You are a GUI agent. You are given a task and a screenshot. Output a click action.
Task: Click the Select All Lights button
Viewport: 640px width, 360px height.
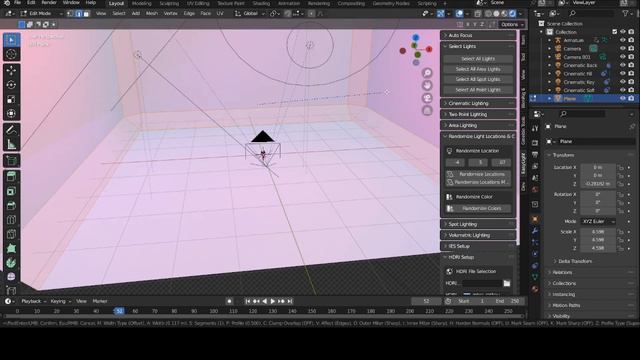478,59
